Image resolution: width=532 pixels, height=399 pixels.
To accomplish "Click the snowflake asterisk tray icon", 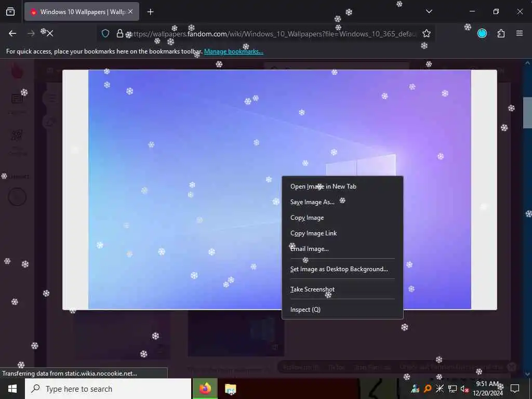I will click(440, 389).
